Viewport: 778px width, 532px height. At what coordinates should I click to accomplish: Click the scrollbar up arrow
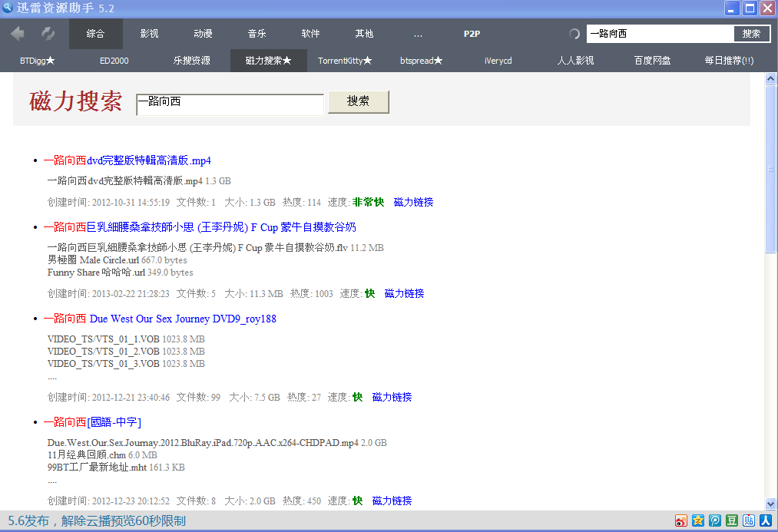click(x=770, y=78)
